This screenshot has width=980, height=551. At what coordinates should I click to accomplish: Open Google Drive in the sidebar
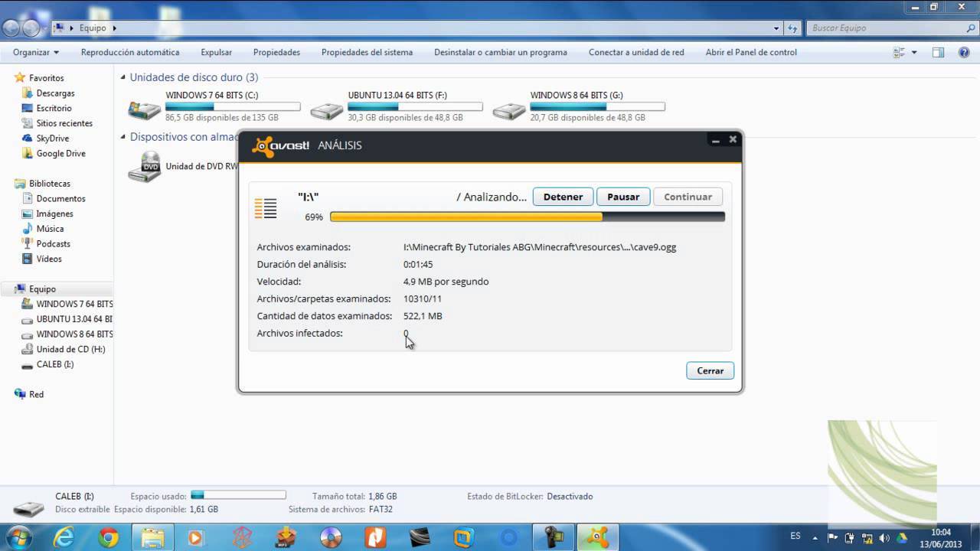point(60,154)
